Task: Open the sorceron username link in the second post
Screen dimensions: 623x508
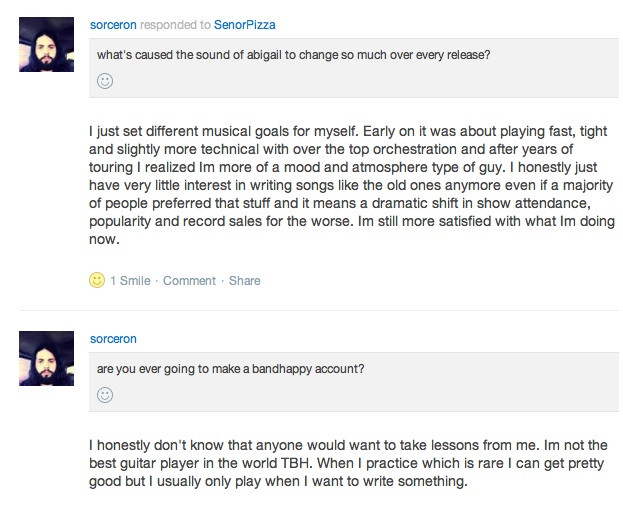Action: (112, 338)
